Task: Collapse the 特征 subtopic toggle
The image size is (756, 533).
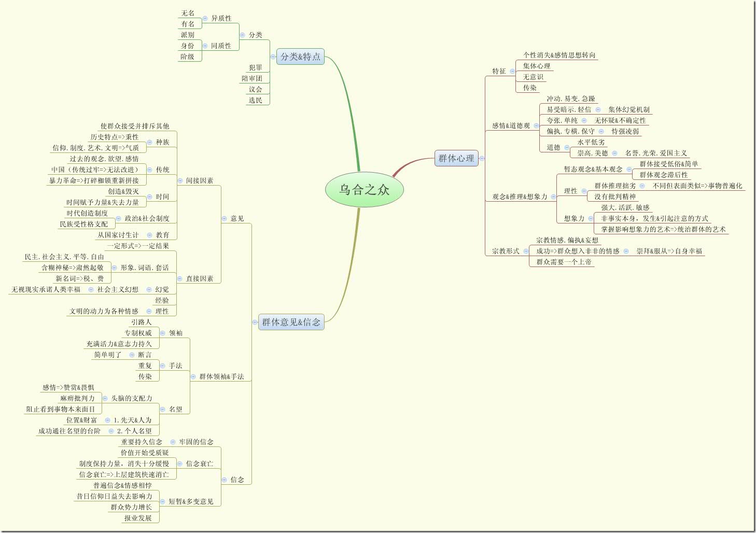Action: [512, 71]
